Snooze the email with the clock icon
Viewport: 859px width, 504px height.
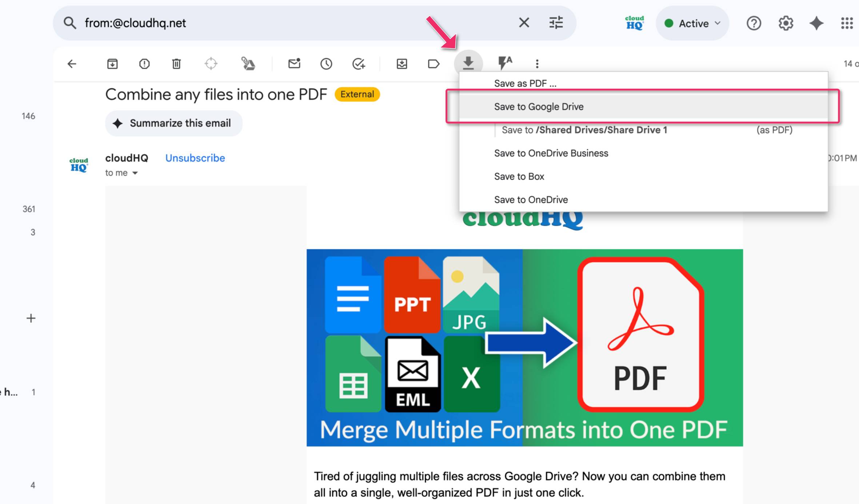click(x=326, y=64)
